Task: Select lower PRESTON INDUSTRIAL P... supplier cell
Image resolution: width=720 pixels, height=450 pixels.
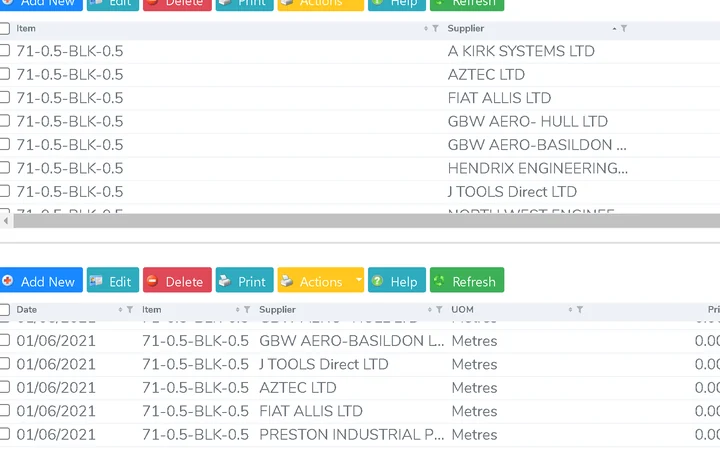Action: 351,434
